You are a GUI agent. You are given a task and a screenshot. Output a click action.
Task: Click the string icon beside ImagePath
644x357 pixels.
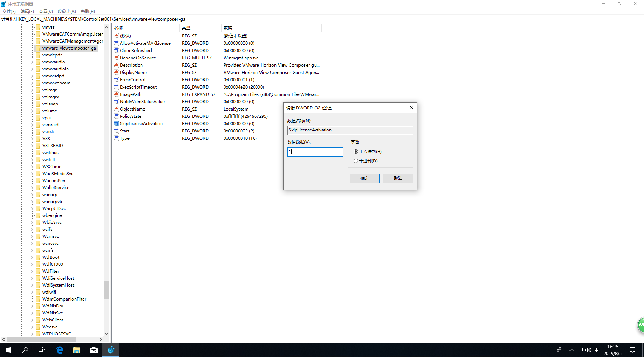116,94
